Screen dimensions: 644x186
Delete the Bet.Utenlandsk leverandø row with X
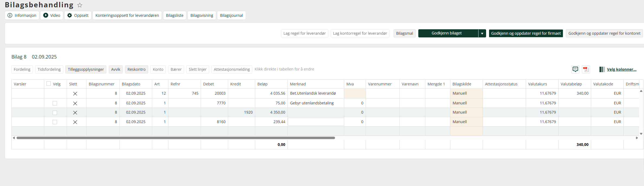pyautogui.click(x=75, y=94)
